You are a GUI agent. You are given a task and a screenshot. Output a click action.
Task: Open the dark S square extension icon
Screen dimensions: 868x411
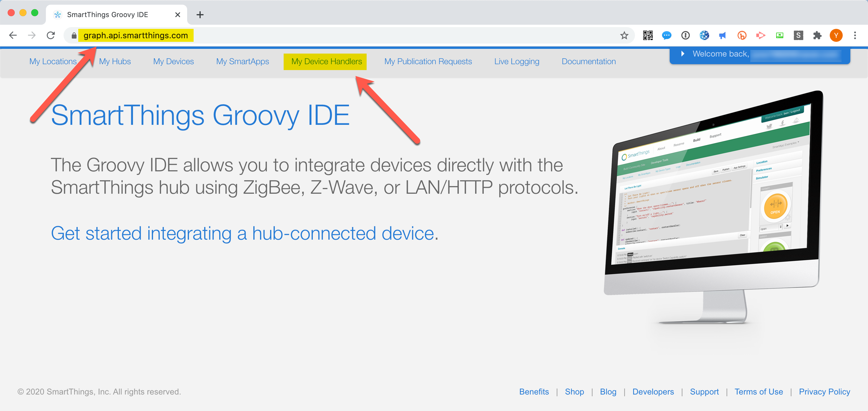[798, 35]
